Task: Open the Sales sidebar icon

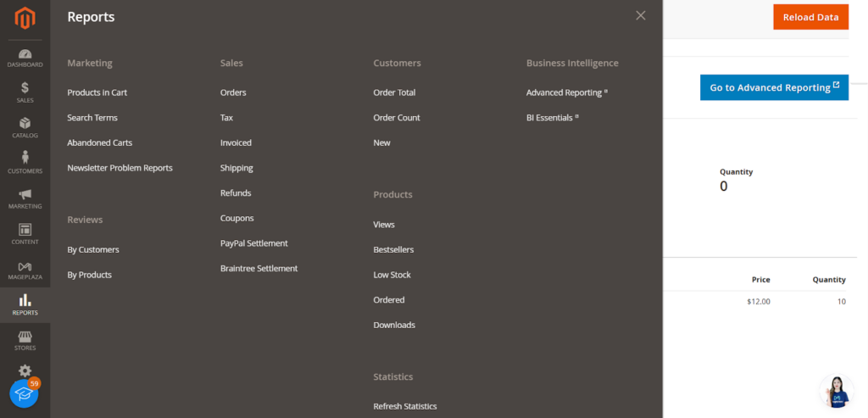Action: [x=25, y=92]
